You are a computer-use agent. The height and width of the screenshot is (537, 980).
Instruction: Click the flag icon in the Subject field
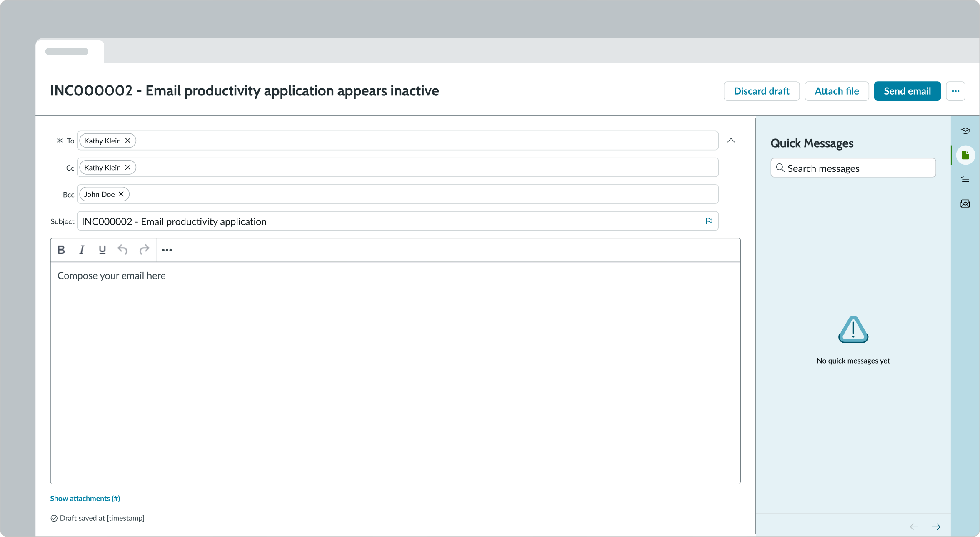click(709, 221)
